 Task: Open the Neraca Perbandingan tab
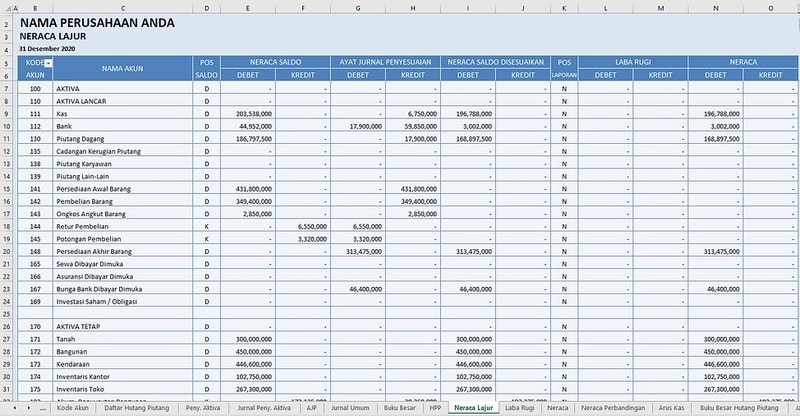(x=613, y=408)
